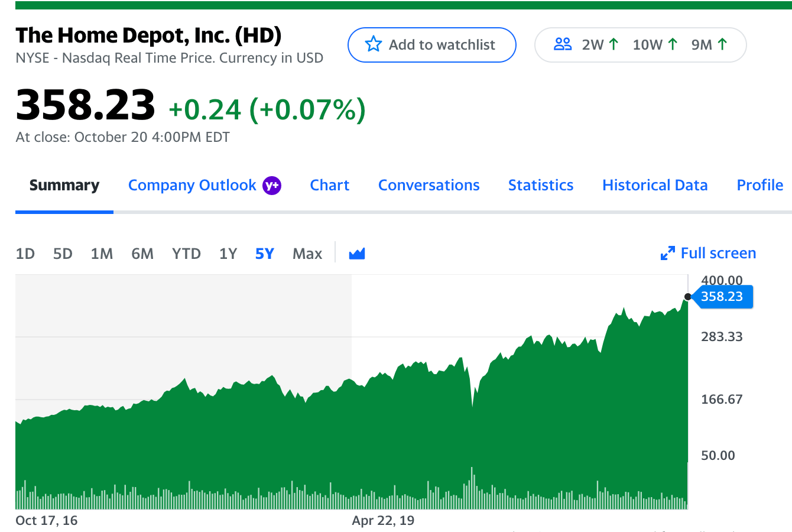Click the Apr 22, 19 date label

(383, 521)
